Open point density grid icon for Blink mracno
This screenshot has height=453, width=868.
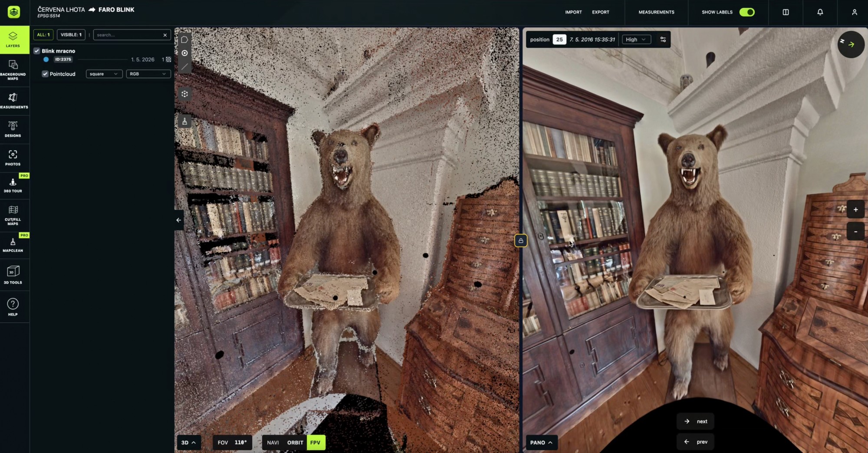(x=168, y=59)
